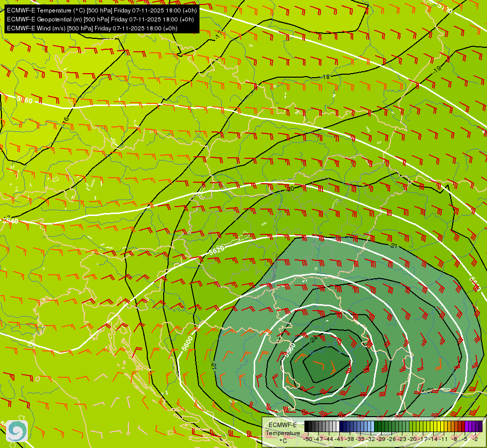Click the -5 tick label in the legend
487x448 pixels.
click(x=465, y=439)
